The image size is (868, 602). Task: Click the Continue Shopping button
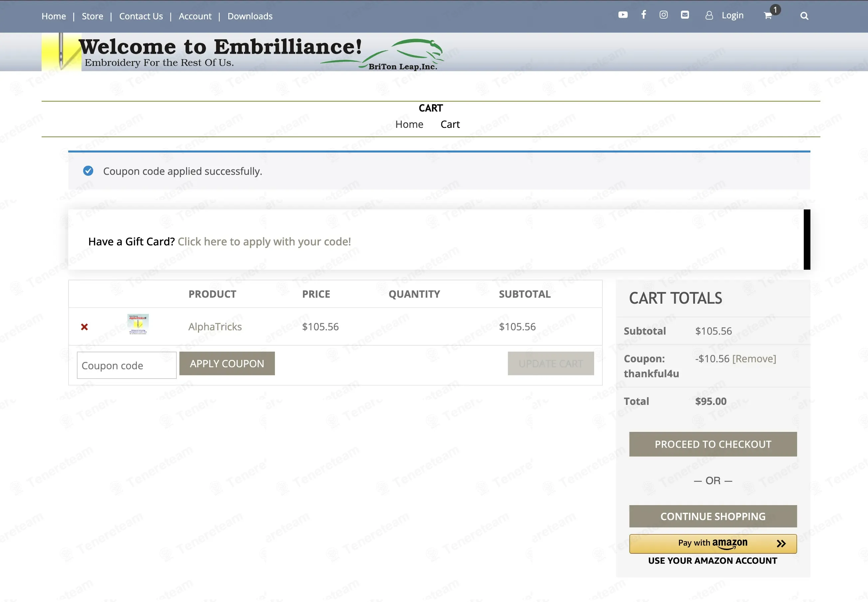[713, 516]
